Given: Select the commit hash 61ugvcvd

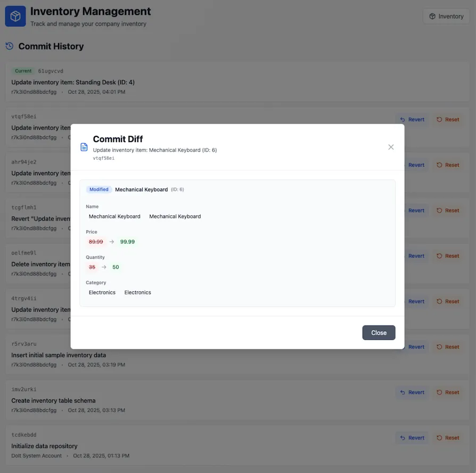Looking at the screenshot, I should [50, 70].
